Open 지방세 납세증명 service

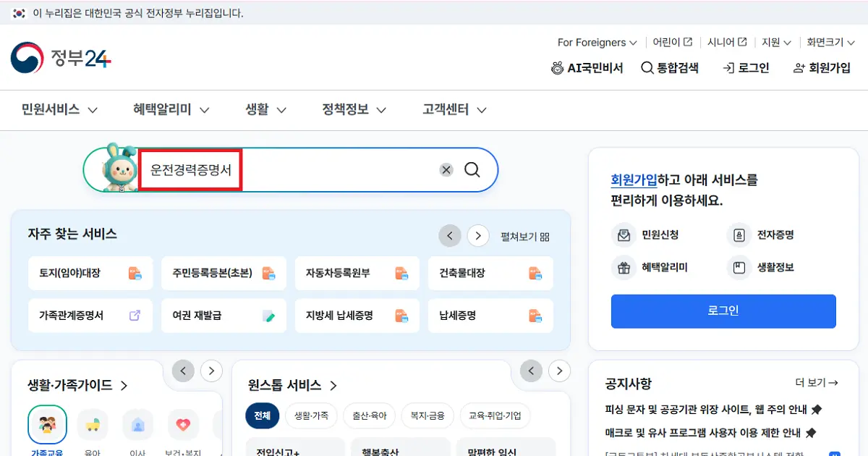pyautogui.click(x=357, y=316)
